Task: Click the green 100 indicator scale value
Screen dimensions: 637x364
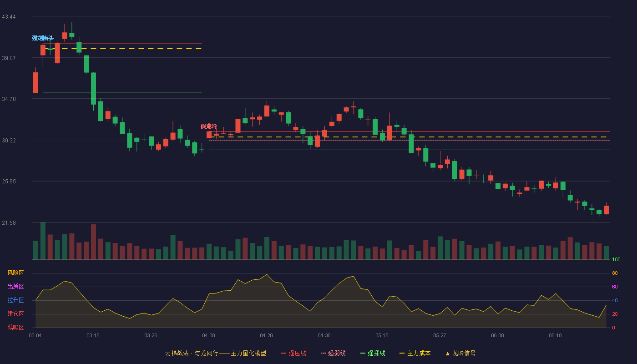Action: [x=616, y=259]
